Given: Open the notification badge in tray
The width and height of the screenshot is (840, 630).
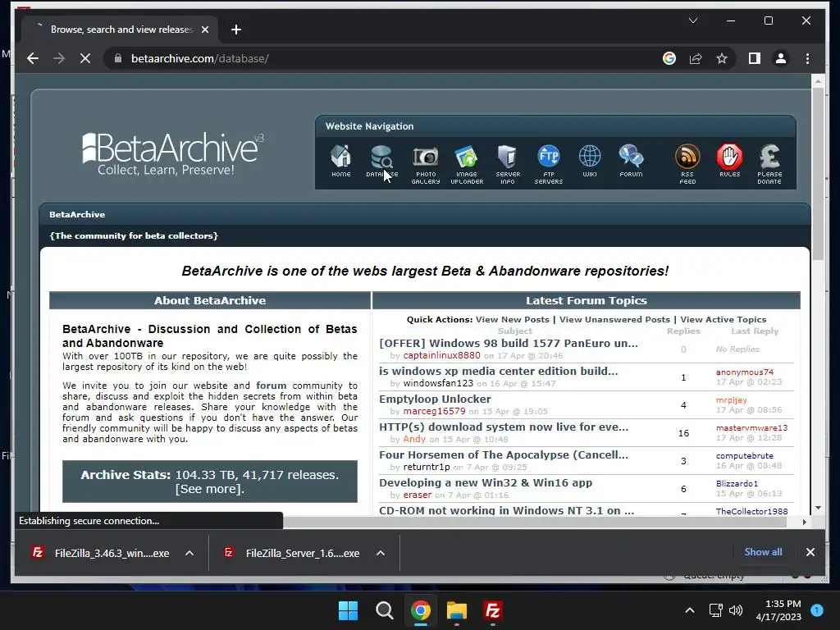Looking at the screenshot, I should [x=817, y=609].
